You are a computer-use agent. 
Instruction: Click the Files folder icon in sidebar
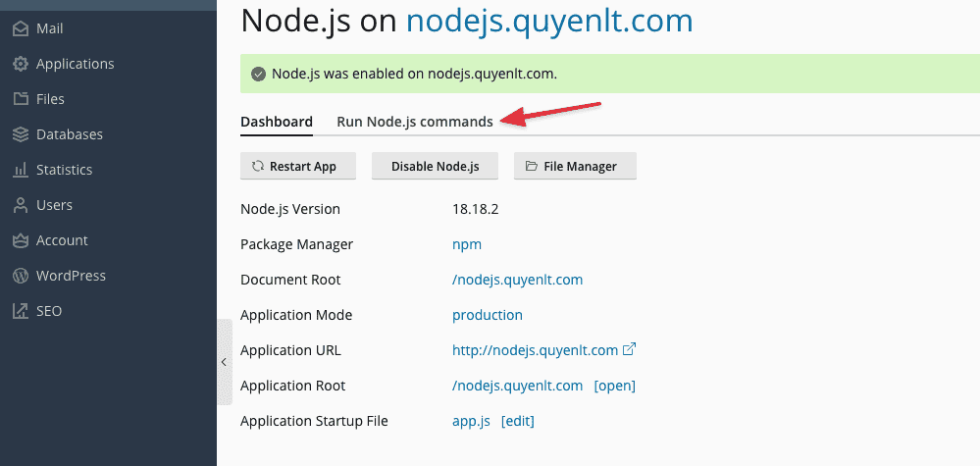(x=20, y=99)
